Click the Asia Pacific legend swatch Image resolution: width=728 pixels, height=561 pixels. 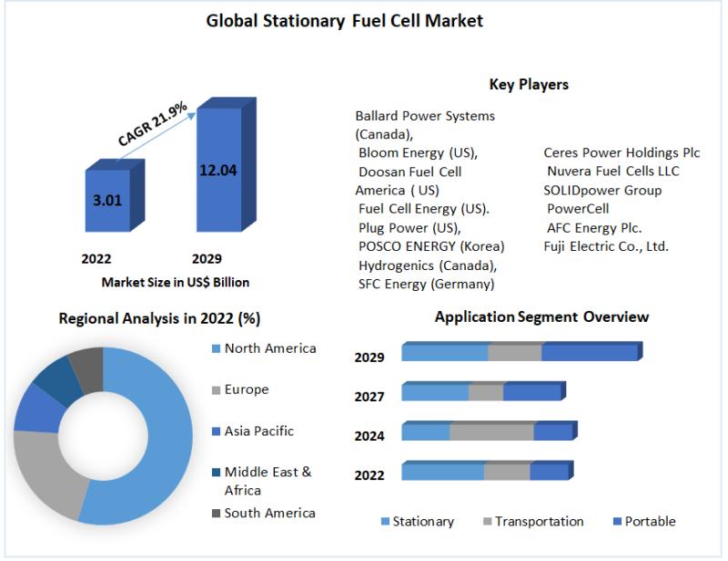216,431
